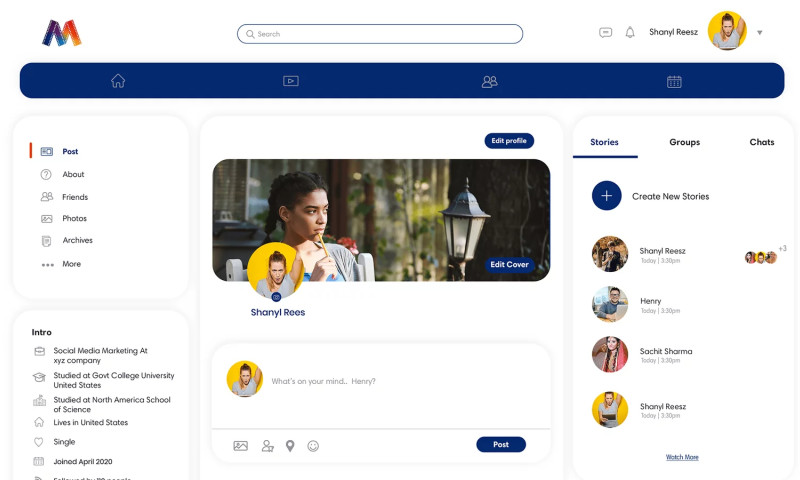Click the top search input field
This screenshot has height=480, width=800.
click(380, 34)
